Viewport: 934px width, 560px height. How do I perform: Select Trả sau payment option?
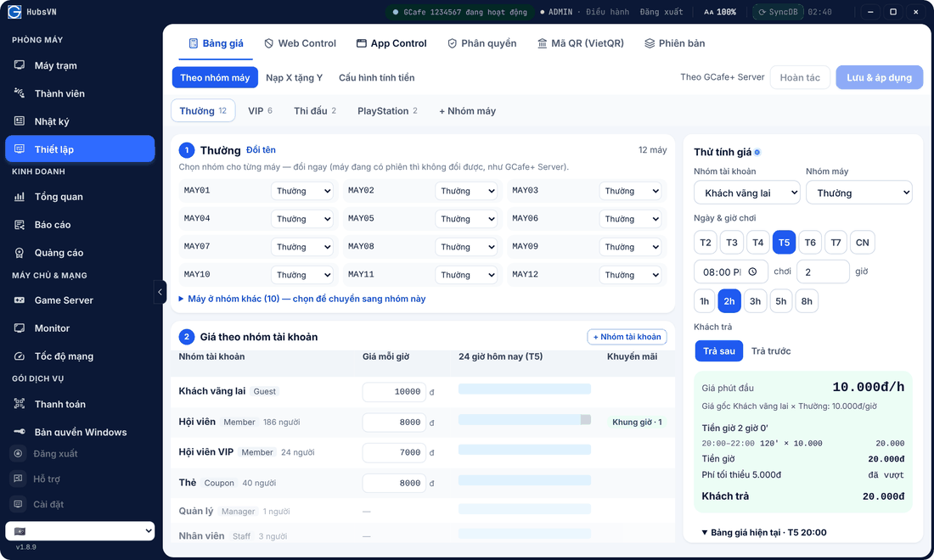pyautogui.click(x=719, y=351)
